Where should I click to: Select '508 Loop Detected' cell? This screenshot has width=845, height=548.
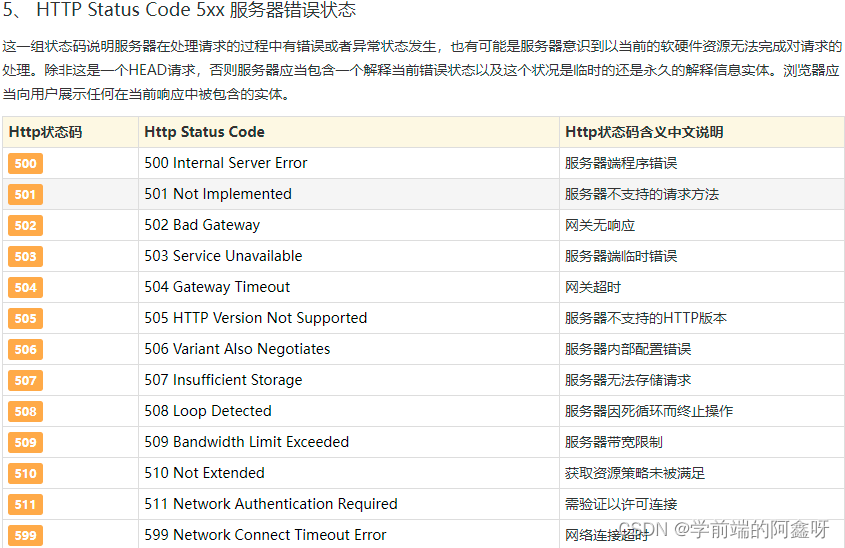click(x=349, y=411)
